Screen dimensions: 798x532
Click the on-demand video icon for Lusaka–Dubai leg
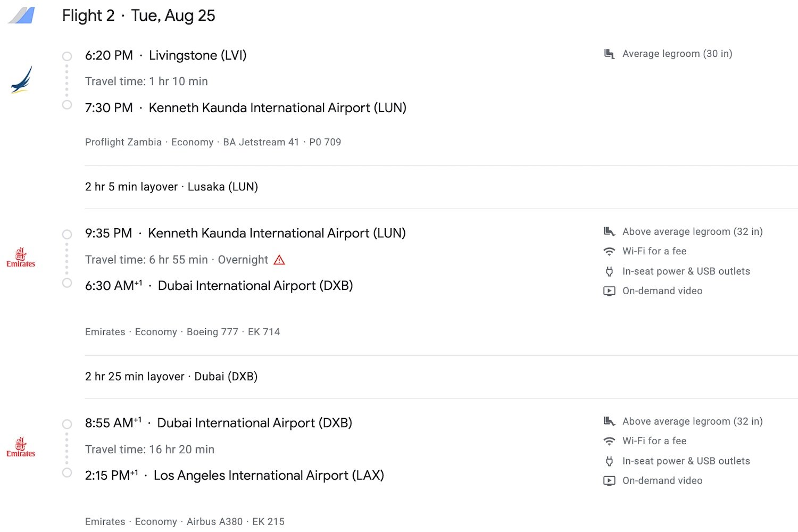pyautogui.click(x=609, y=291)
